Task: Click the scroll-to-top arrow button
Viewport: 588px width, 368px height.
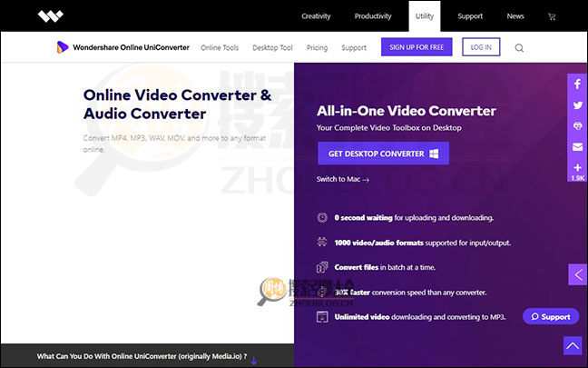Action: point(573,345)
